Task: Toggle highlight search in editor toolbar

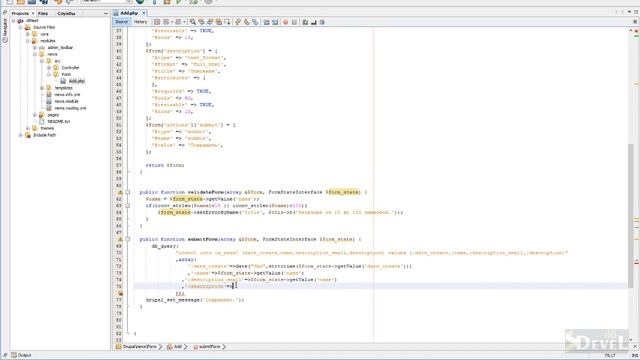Action: (x=219, y=22)
